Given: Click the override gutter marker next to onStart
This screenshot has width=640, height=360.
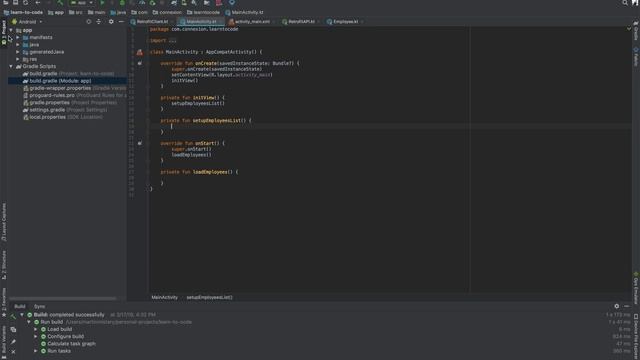Looking at the screenshot, I should click(x=140, y=143).
